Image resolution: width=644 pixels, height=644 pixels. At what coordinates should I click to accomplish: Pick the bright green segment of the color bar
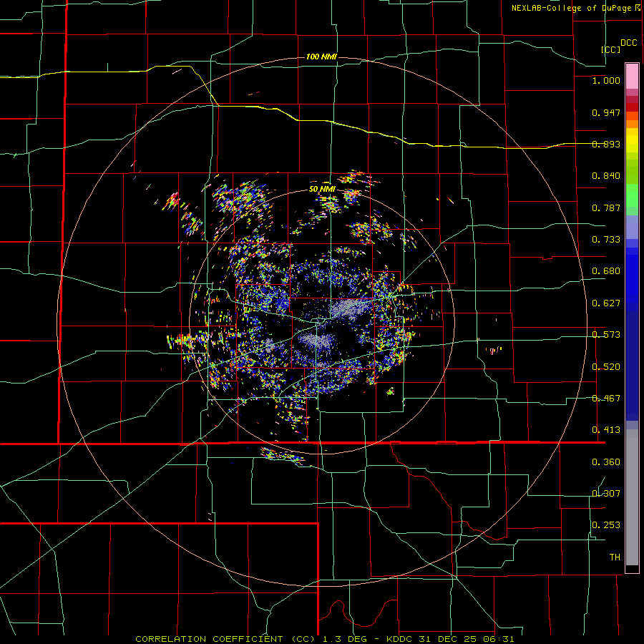click(632, 195)
